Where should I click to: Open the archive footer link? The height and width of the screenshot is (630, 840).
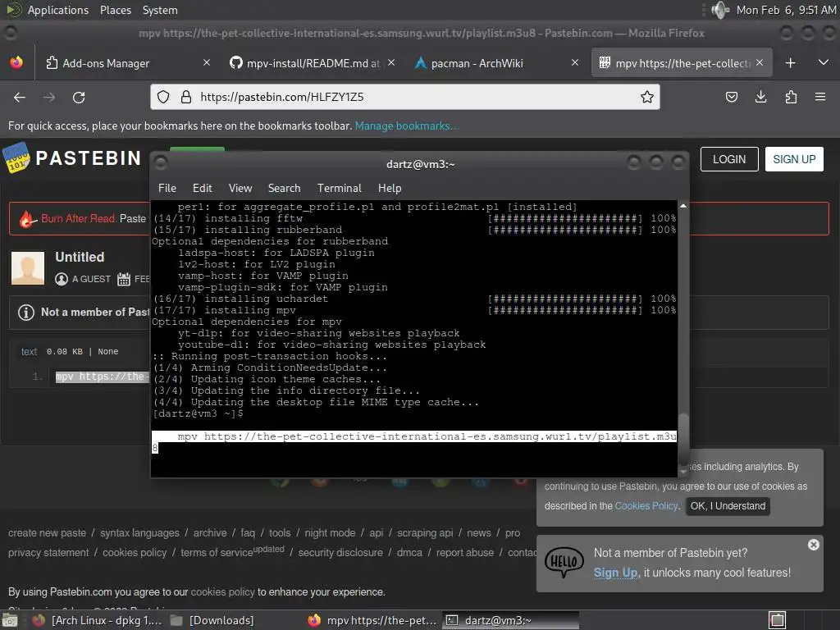[x=210, y=533]
